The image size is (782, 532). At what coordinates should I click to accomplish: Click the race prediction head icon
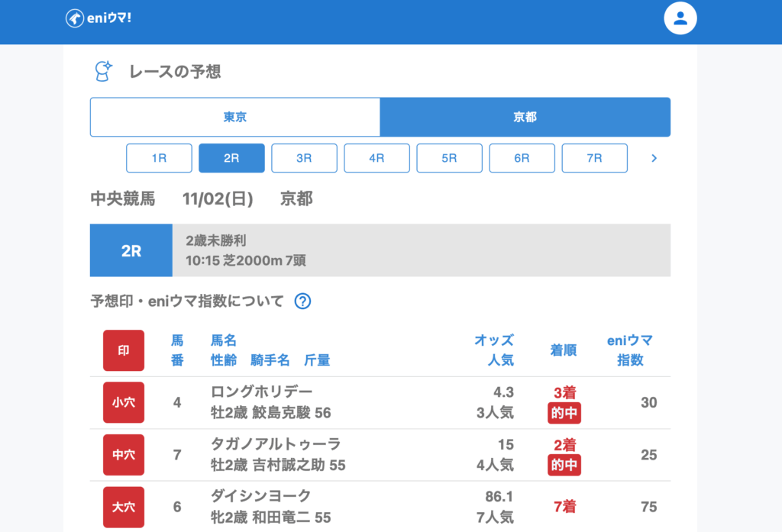(x=102, y=72)
